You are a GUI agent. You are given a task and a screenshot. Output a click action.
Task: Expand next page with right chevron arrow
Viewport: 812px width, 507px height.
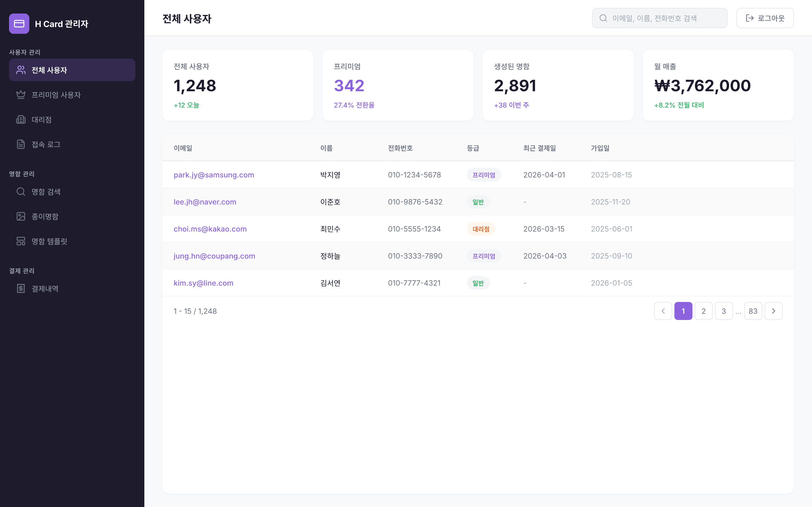point(774,311)
